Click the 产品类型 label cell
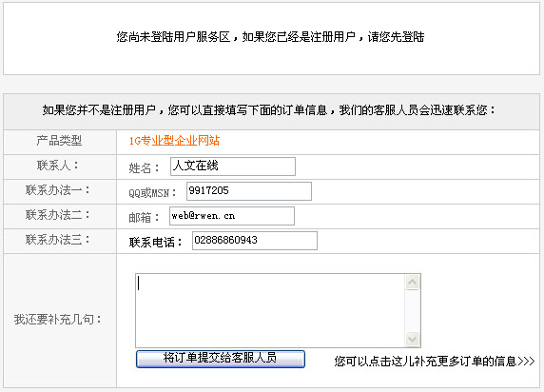 tap(60, 141)
